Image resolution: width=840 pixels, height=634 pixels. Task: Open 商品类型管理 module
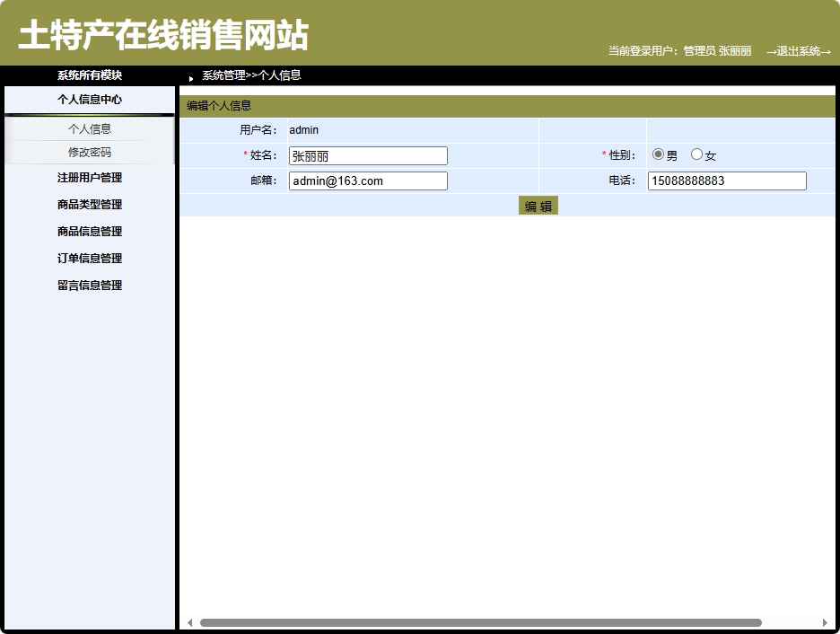point(89,204)
